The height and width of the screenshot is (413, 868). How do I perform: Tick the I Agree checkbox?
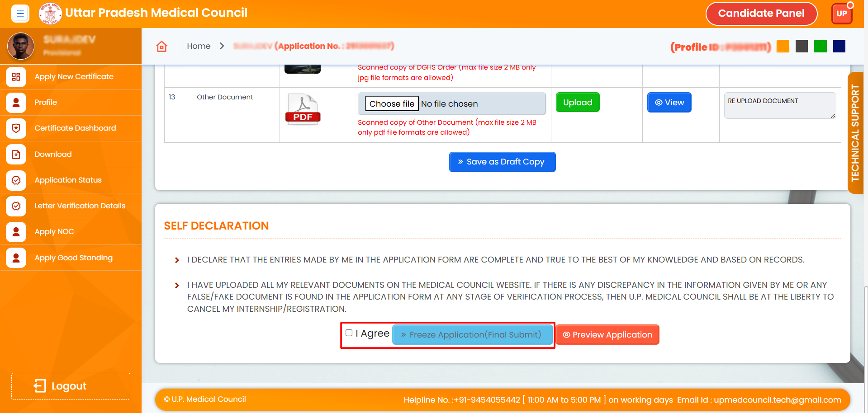point(349,333)
